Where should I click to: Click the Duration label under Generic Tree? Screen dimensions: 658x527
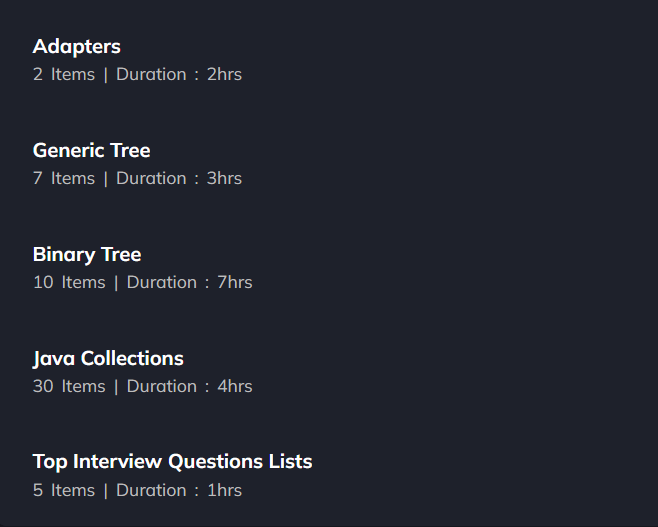point(151,178)
